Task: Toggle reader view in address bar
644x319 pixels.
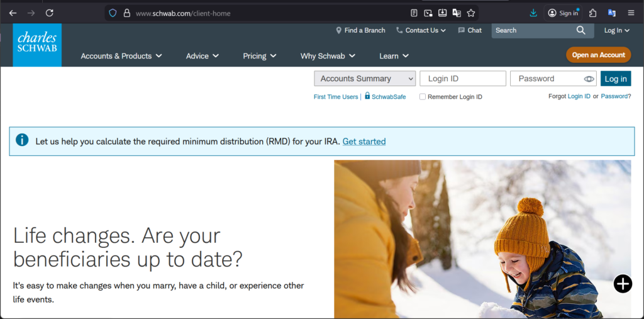Action: [414, 13]
